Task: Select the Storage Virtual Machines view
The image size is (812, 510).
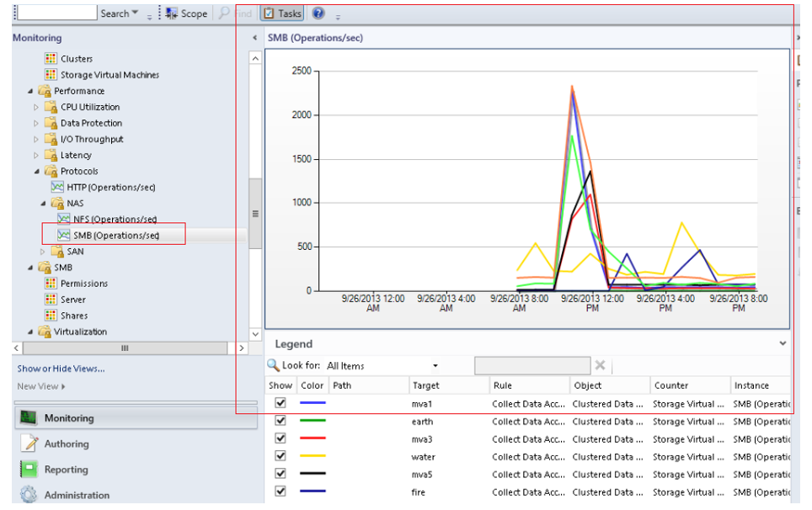Action: click(x=109, y=75)
